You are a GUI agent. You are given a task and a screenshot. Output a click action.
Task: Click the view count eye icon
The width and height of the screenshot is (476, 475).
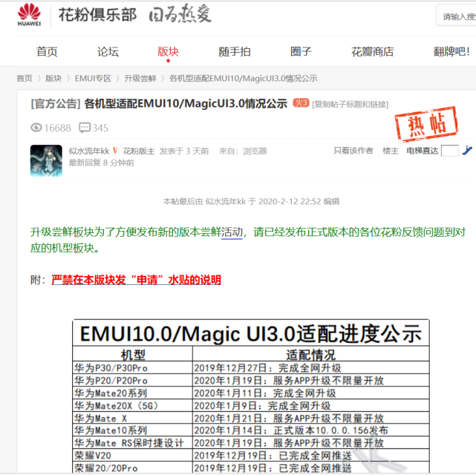click(x=36, y=128)
